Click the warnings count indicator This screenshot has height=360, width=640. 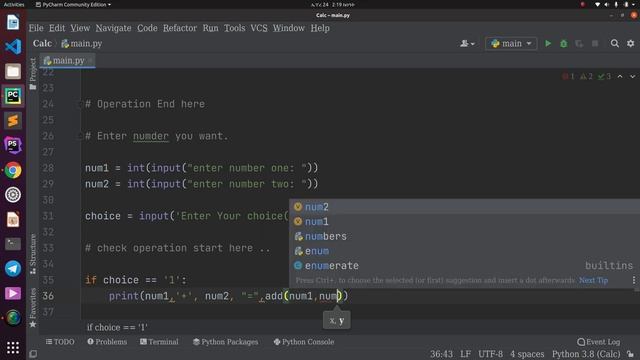click(x=586, y=76)
